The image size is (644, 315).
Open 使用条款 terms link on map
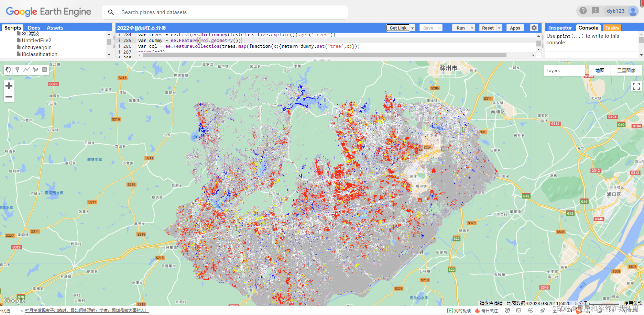pyautogui.click(x=633, y=303)
